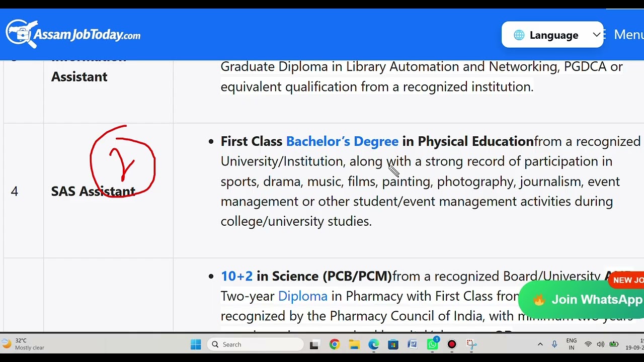Open Microsoft Word from the taskbar
The image size is (644, 362).
(x=413, y=344)
